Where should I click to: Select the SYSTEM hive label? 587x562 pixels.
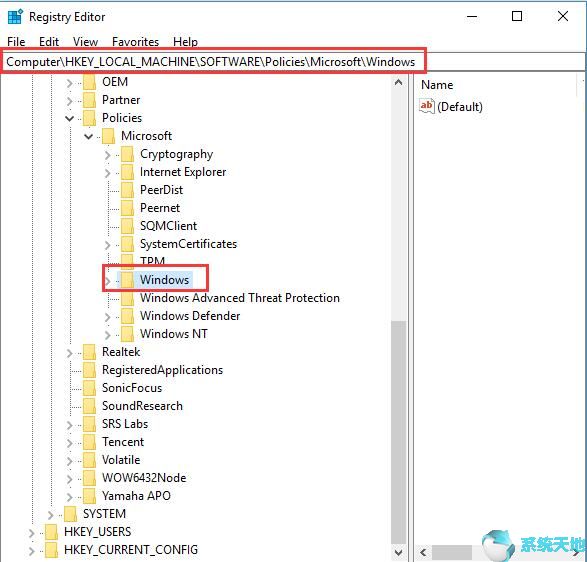point(104,514)
